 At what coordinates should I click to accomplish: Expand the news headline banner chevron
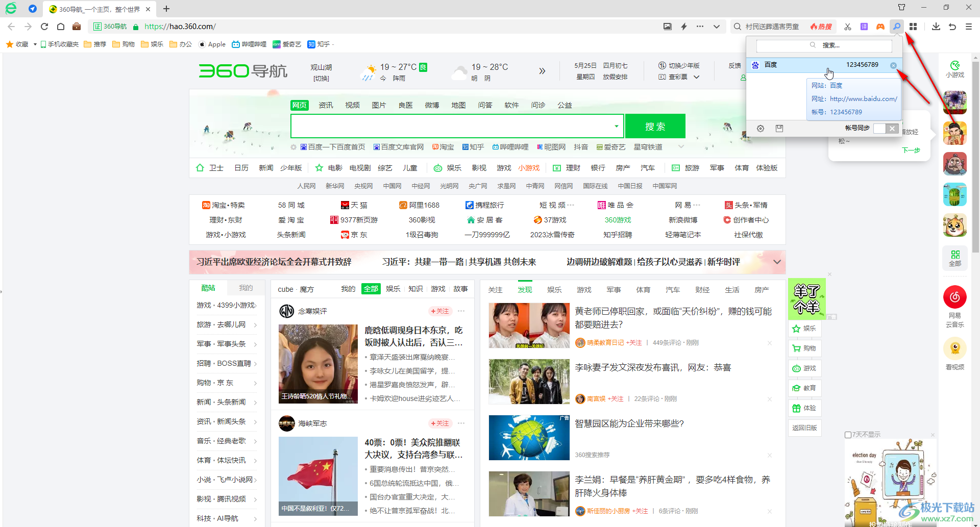click(x=777, y=262)
